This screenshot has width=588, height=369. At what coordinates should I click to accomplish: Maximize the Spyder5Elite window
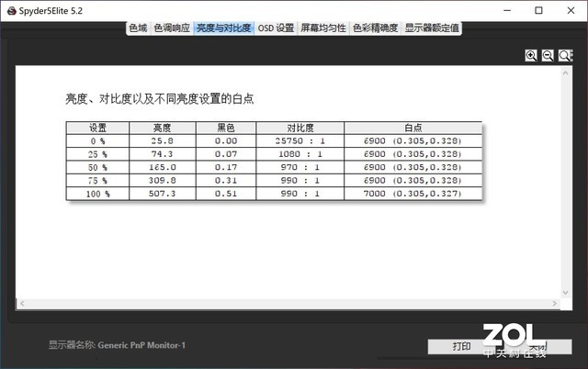(x=538, y=10)
